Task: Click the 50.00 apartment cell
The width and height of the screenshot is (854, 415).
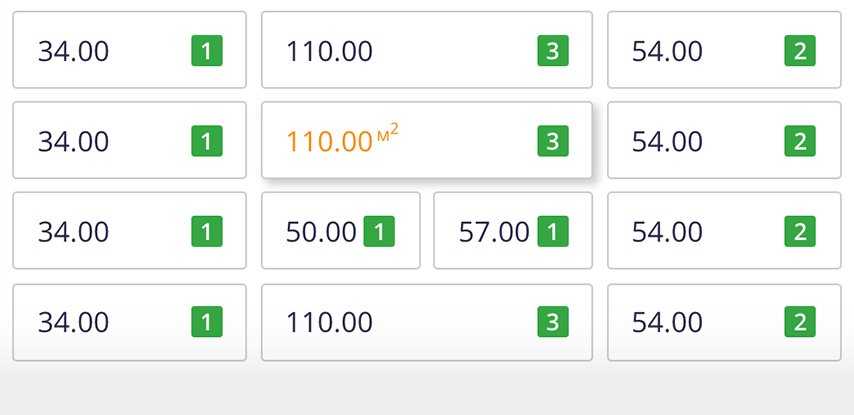Action: 340,230
